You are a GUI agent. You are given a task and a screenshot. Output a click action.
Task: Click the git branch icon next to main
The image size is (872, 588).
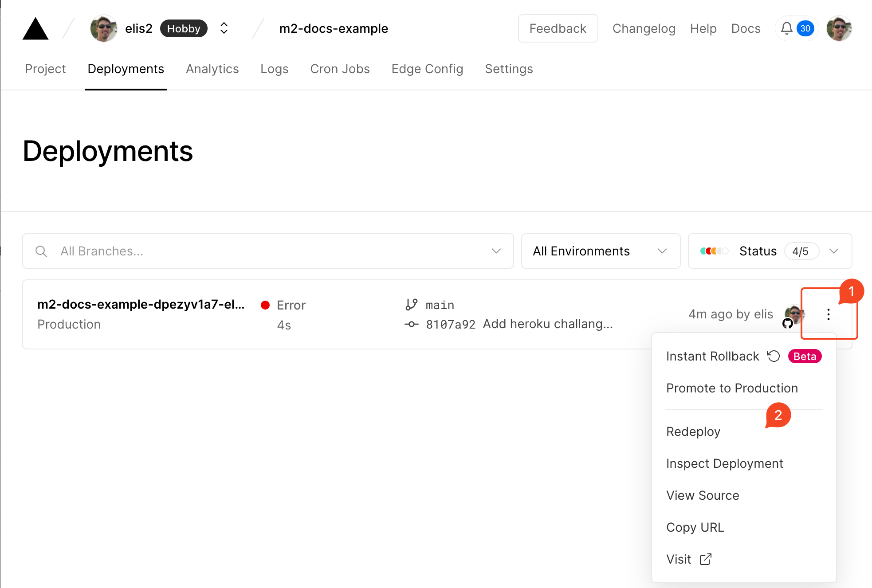411,305
